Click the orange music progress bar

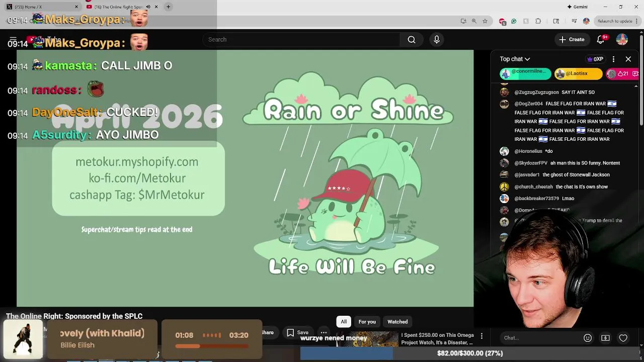point(211,346)
